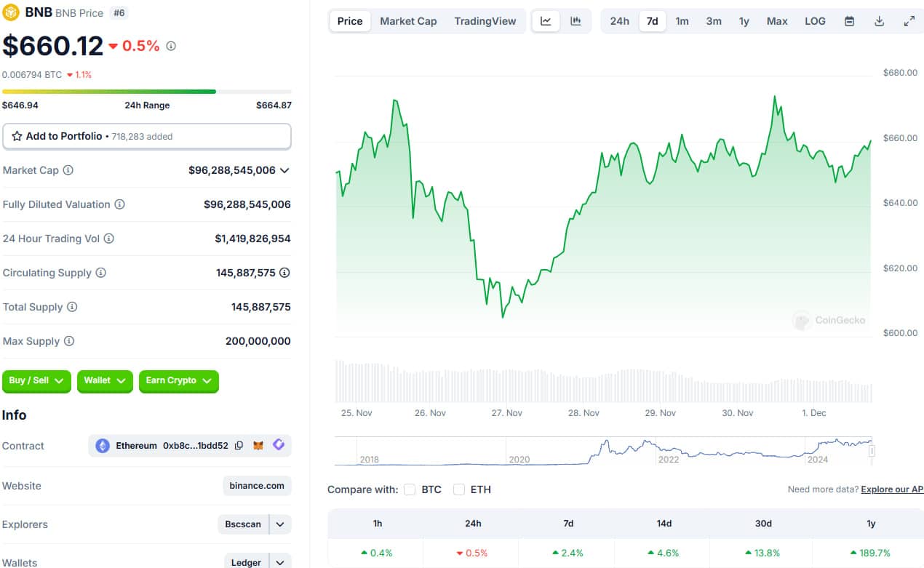
Task: Click Add to Portfolio button
Action: [147, 136]
